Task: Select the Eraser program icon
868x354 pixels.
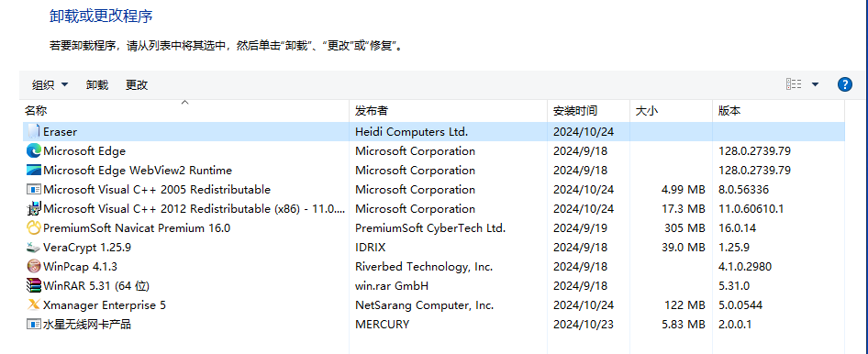Action: tap(34, 132)
